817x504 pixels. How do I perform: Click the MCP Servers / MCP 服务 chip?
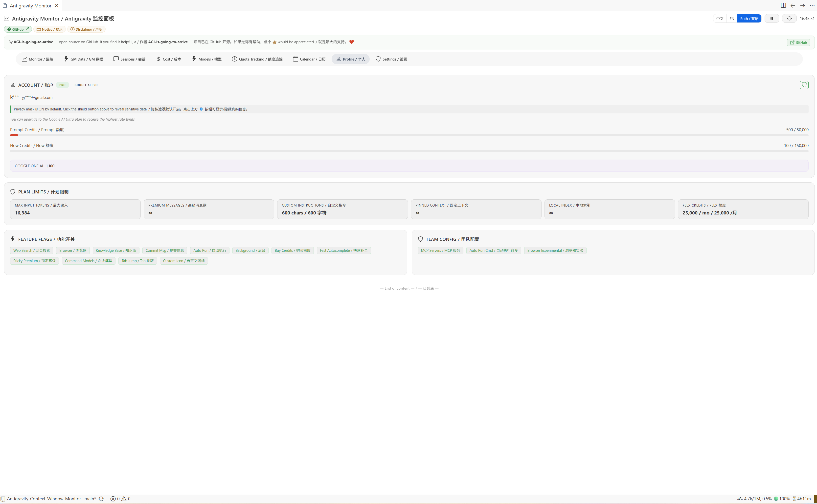tap(440, 251)
